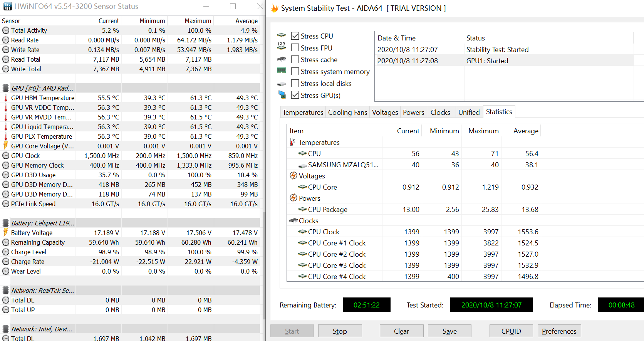The width and height of the screenshot is (644, 341).
Task: Click the disabled Start button
Action: [x=292, y=331]
